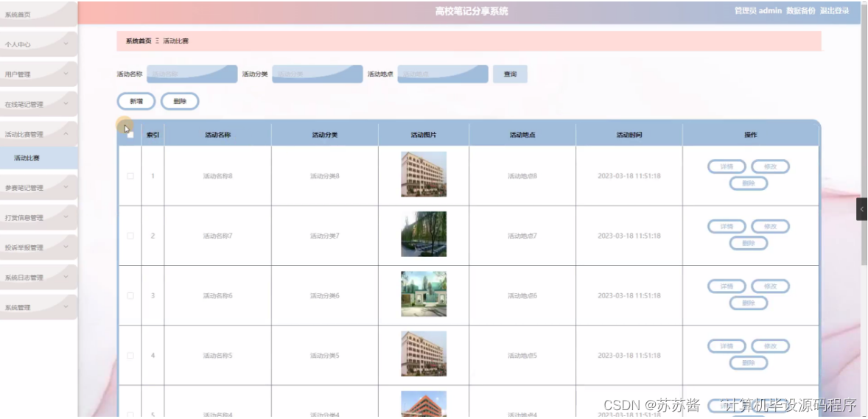The height and width of the screenshot is (419, 868).
Task: Open the 用户管理 sidebar menu
Action: [39, 74]
